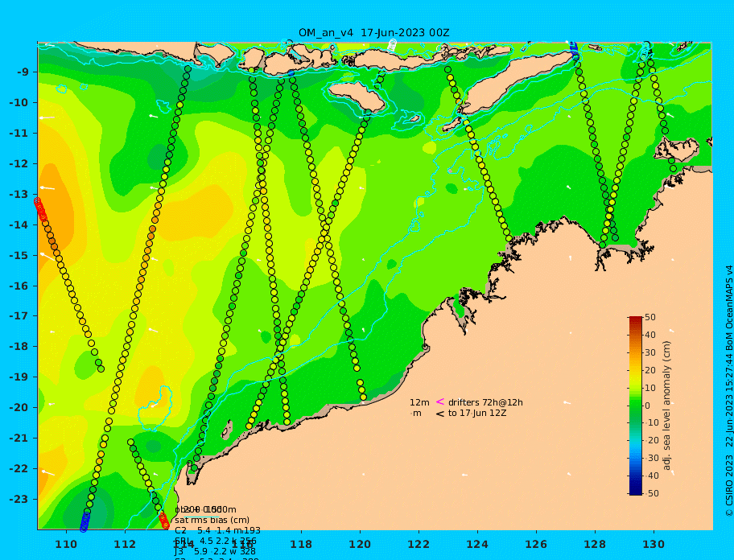Click the colorbar tick label "30"
The image size is (734, 560).
(650, 352)
